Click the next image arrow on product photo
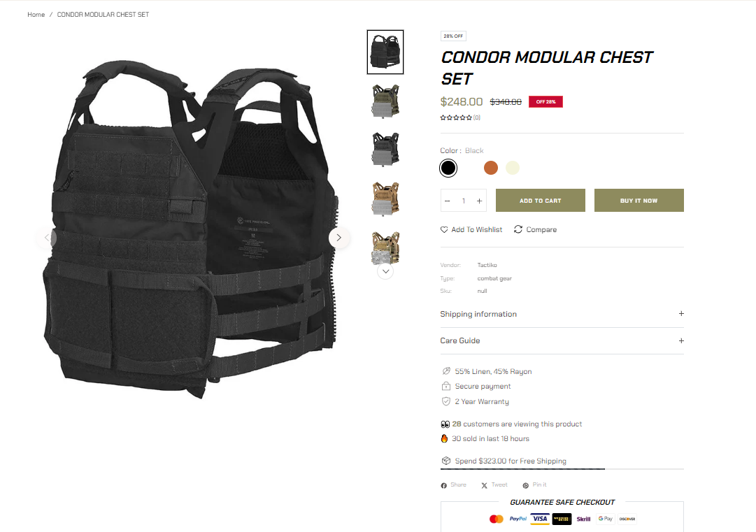The image size is (756, 532). tap(339, 238)
